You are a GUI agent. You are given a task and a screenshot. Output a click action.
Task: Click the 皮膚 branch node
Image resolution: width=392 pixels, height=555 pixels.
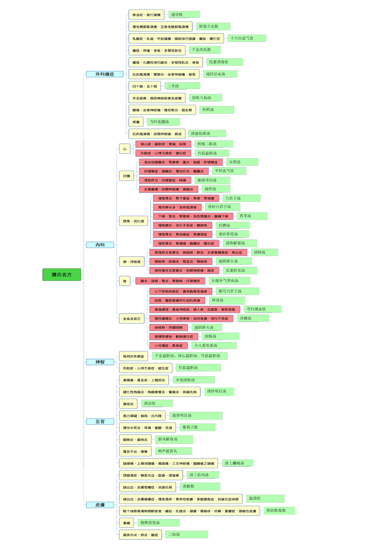coord(100,505)
